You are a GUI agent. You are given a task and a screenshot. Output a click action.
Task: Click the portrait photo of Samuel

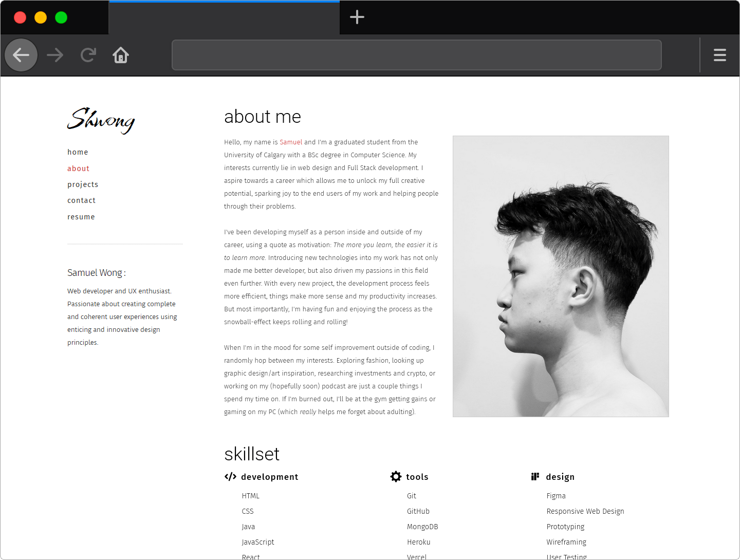[x=561, y=276]
